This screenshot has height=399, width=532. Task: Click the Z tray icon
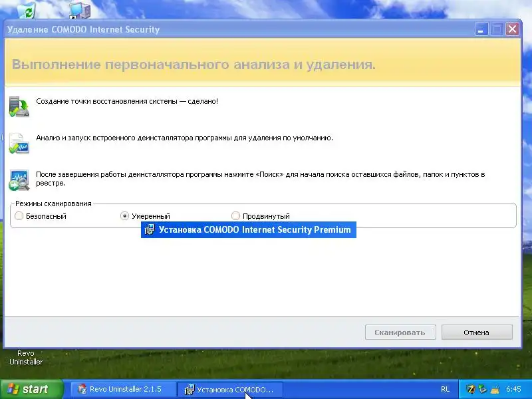[x=471, y=389]
